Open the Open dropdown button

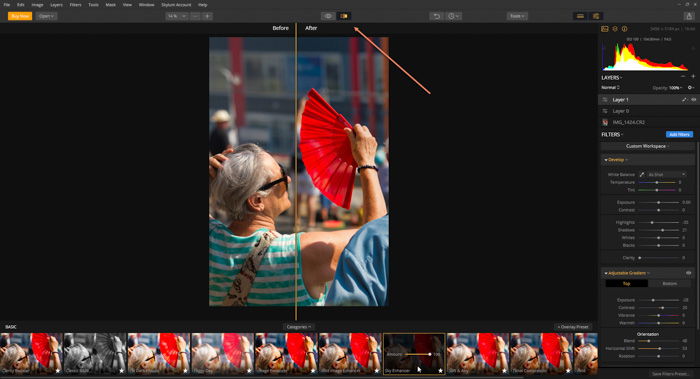point(46,16)
